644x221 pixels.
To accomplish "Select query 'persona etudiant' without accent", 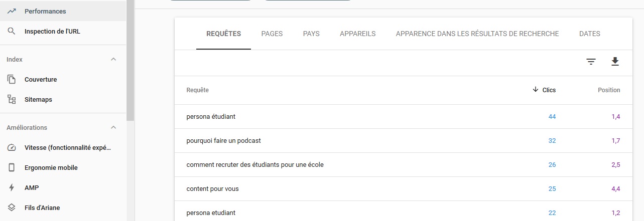I will 211,213.
